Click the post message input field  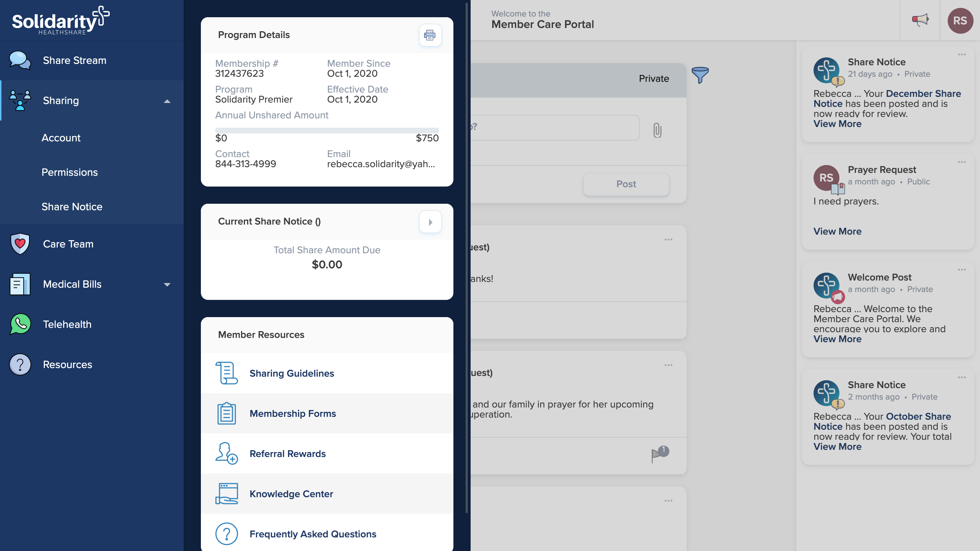pos(554,127)
